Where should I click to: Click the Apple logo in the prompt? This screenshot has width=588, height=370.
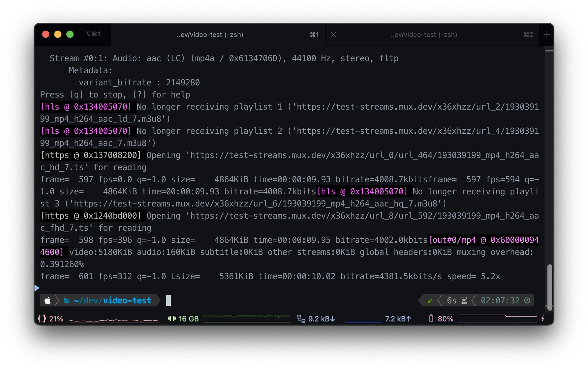48,300
